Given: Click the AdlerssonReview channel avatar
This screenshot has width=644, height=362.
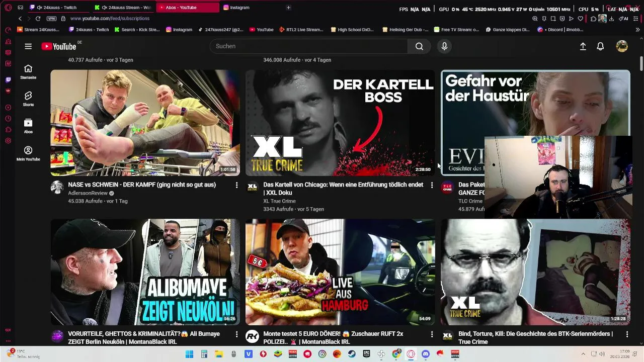Looking at the screenshot, I should click(x=57, y=187).
